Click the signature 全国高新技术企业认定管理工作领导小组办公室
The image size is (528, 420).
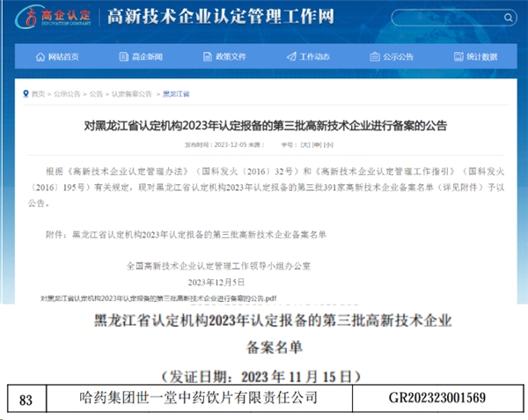pyautogui.click(x=218, y=266)
